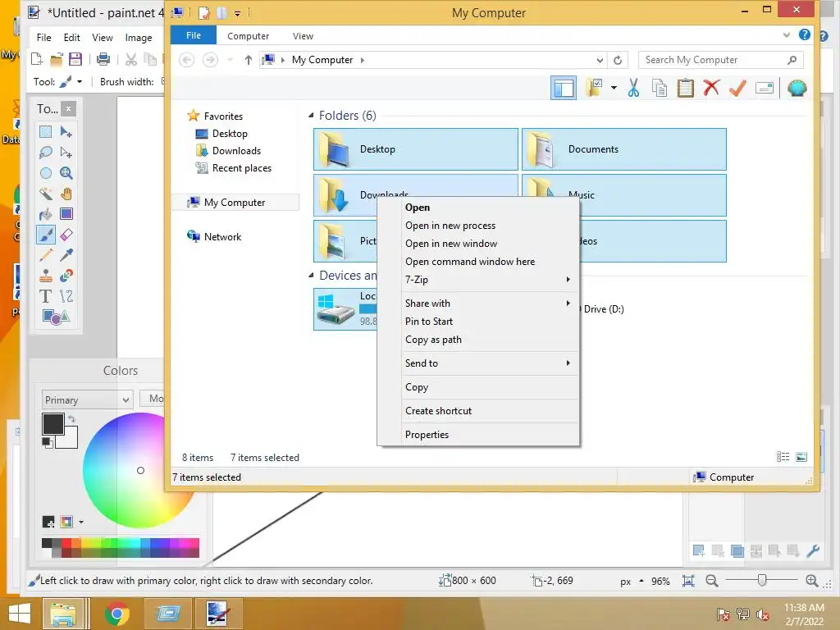Choose the Color Picker eyedropper tool
Screen dimensions: 840x630
click(66, 255)
